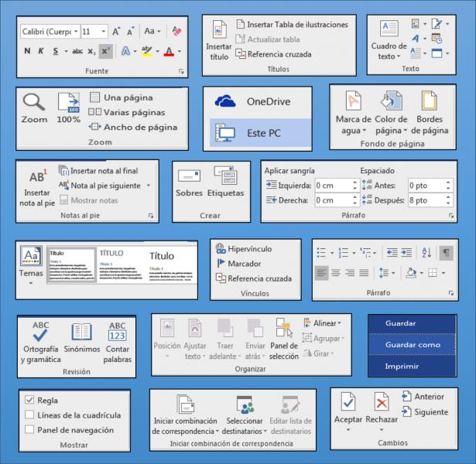This screenshot has height=464, width=476.
Task: Open the font name Calibri dropdown
Action: point(74,32)
